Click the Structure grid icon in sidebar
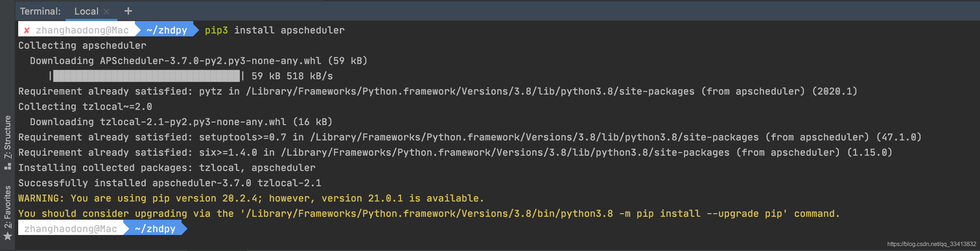980x251 pixels. [x=8, y=166]
